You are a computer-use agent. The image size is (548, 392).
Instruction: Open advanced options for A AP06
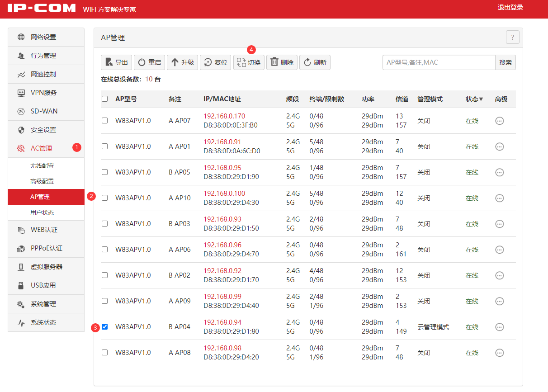(500, 250)
